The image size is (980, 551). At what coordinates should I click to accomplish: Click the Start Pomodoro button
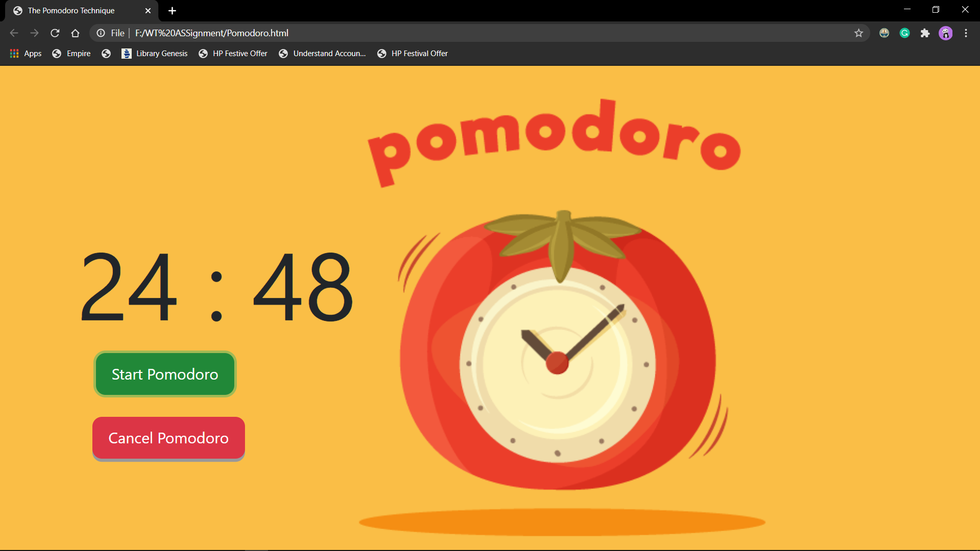click(164, 374)
